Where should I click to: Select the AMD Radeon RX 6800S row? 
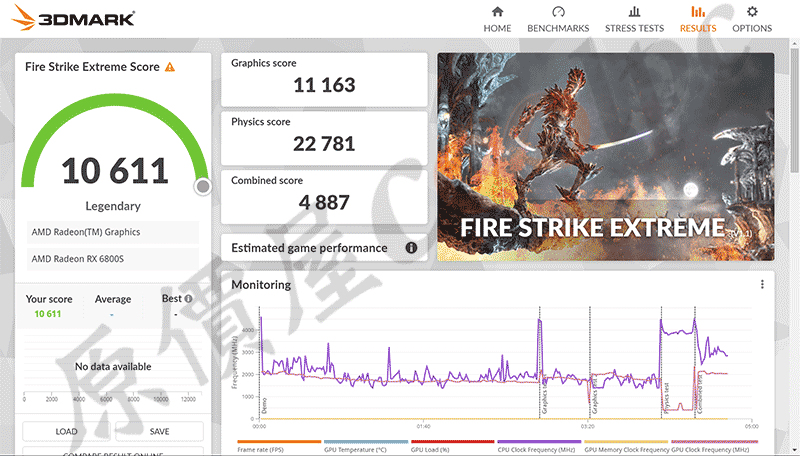[x=113, y=259]
